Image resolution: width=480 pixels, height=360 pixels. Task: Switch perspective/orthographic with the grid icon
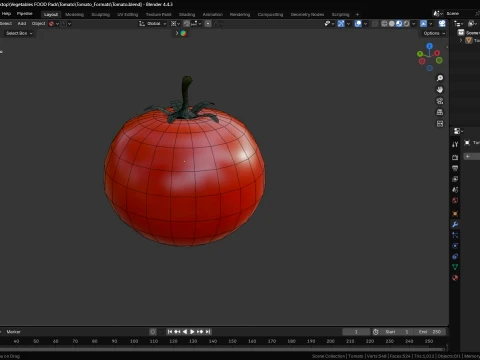click(x=440, y=112)
